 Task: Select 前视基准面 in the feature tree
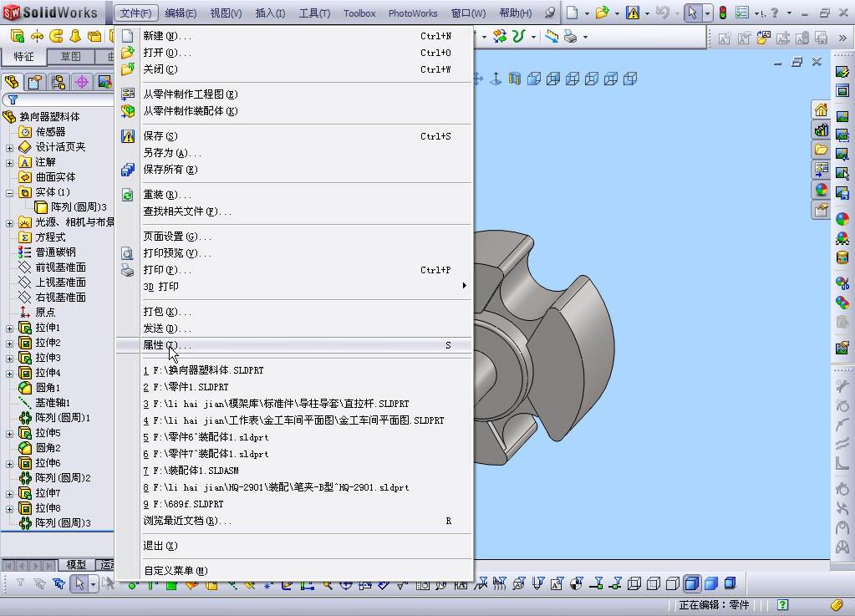53,267
